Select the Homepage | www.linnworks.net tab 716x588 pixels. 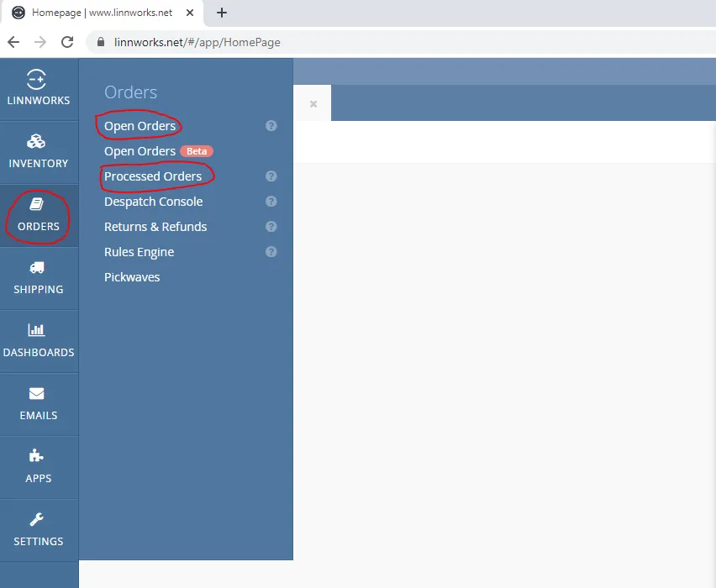[103, 13]
